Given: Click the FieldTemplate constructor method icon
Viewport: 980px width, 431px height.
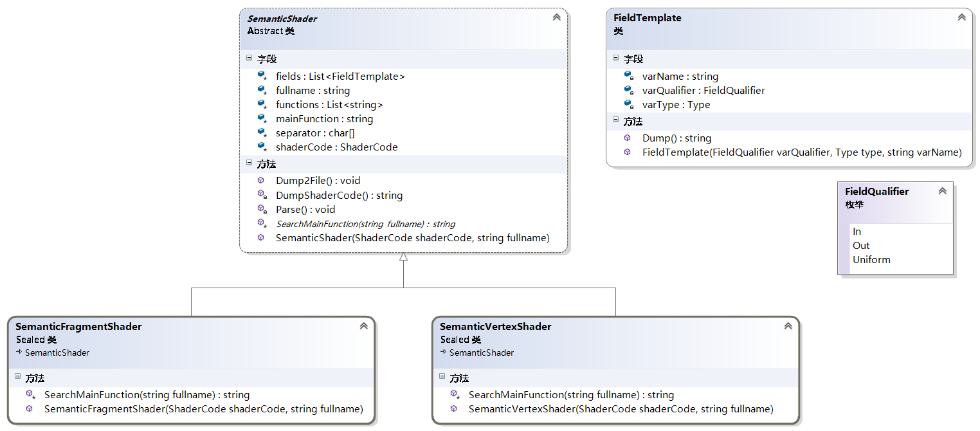Looking at the screenshot, I should coord(628,152).
